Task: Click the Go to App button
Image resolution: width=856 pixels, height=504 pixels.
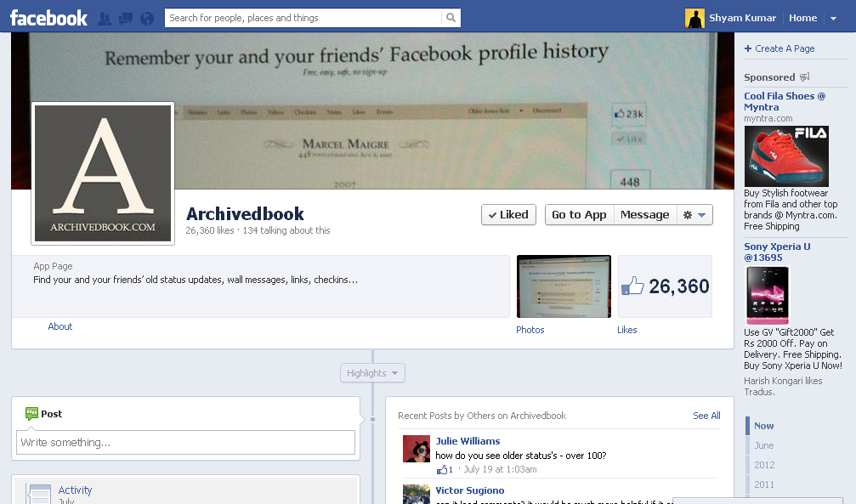Action: (579, 215)
